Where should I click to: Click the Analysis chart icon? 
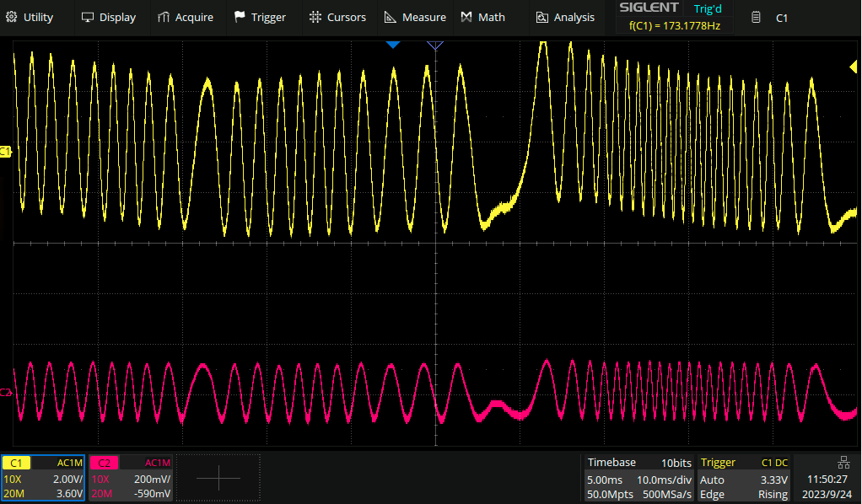(542, 17)
